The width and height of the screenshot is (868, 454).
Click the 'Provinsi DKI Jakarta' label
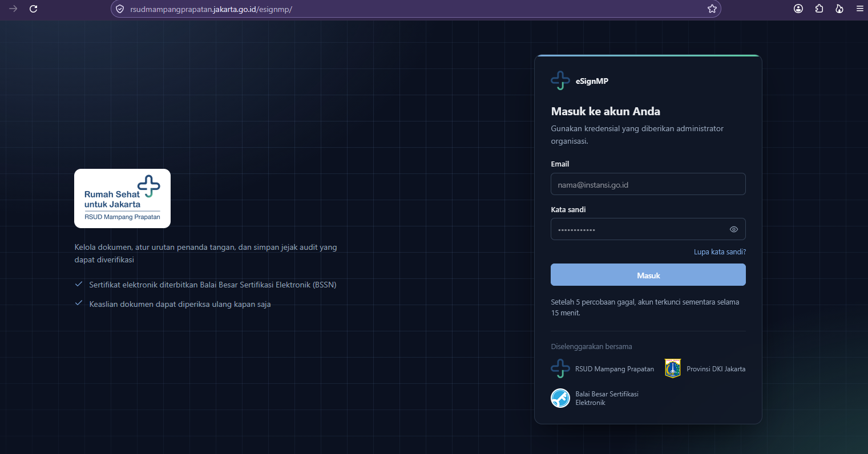pos(716,369)
